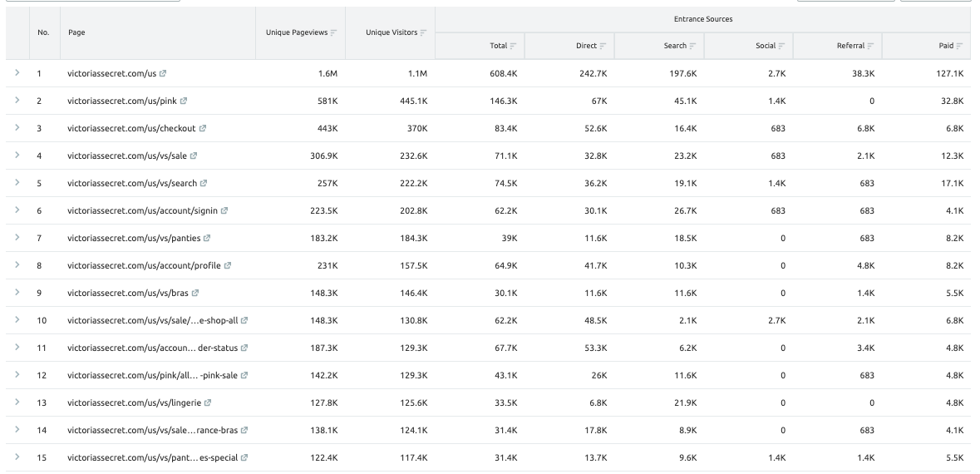Select the 21.9K search value for lingerie
Image resolution: width=980 pixels, height=474 pixels.
(x=686, y=402)
